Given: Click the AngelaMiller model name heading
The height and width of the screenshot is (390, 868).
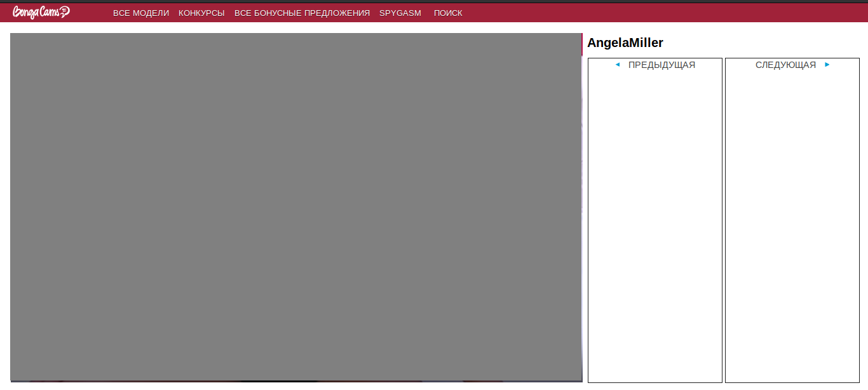Looking at the screenshot, I should (x=625, y=43).
